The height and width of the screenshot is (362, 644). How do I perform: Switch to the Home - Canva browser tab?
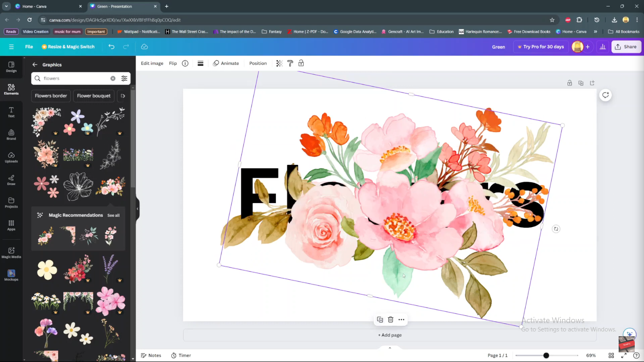pos(48,6)
